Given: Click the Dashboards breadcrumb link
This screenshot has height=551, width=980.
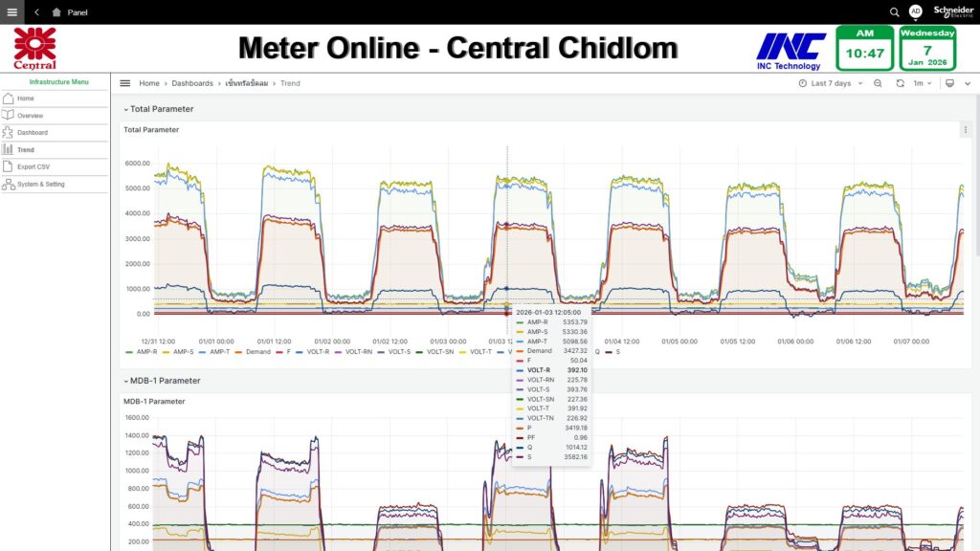Looking at the screenshot, I should coord(191,83).
